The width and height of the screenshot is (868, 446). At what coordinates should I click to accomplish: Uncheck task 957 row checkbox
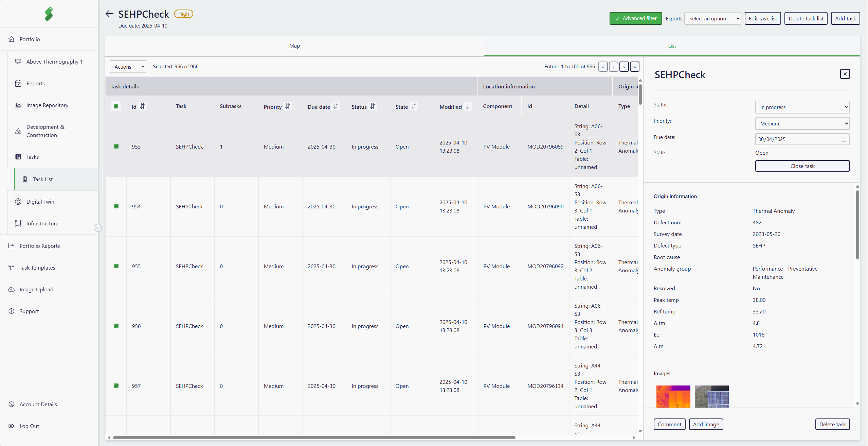click(x=116, y=386)
